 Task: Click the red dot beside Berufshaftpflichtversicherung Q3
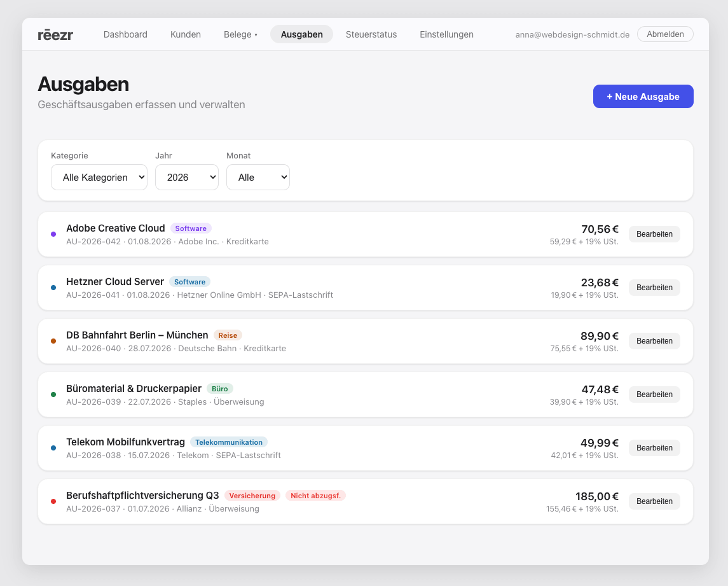click(x=53, y=501)
